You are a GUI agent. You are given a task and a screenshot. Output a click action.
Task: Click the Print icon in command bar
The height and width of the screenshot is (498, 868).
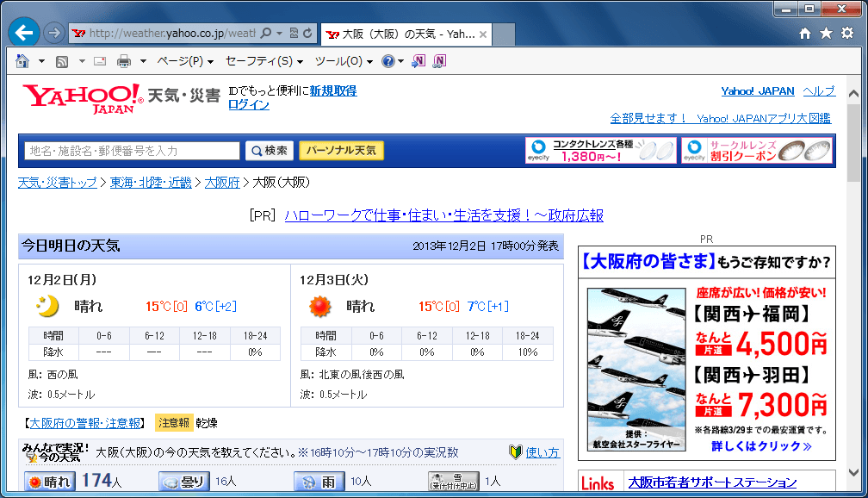point(124,61)
